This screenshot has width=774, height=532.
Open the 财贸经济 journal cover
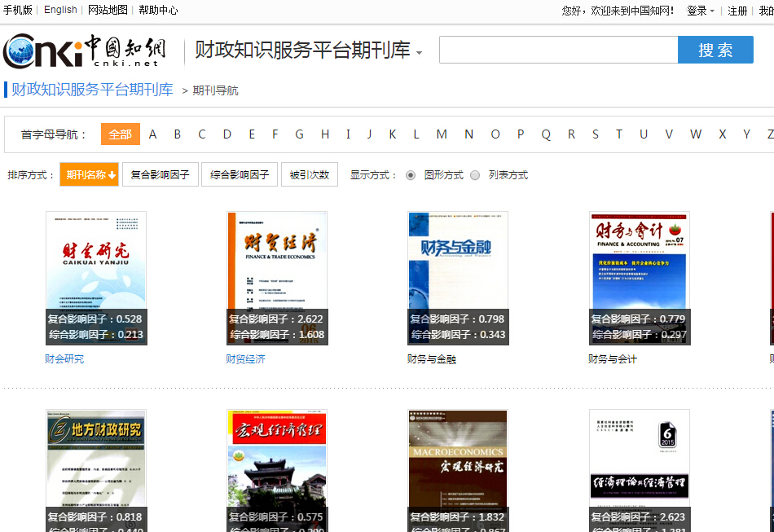(277, 278)
